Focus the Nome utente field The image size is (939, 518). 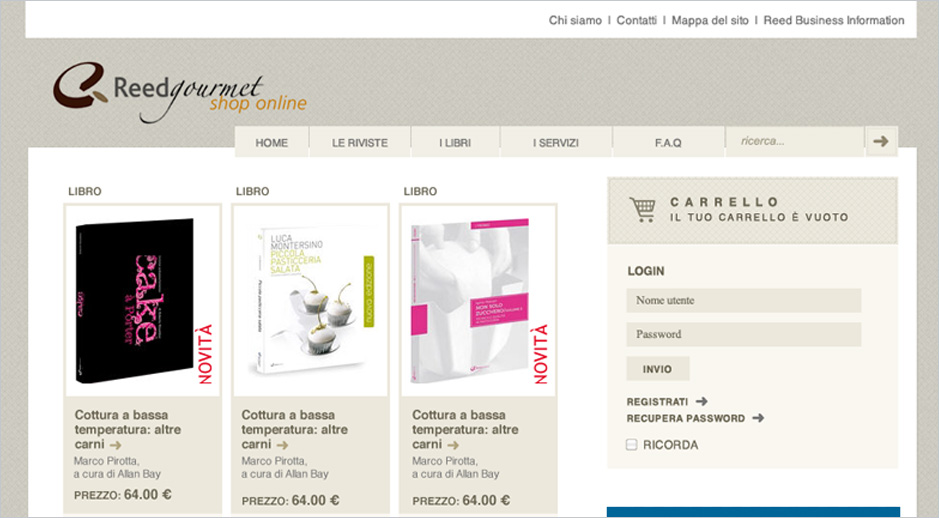[x=744, y=301]
